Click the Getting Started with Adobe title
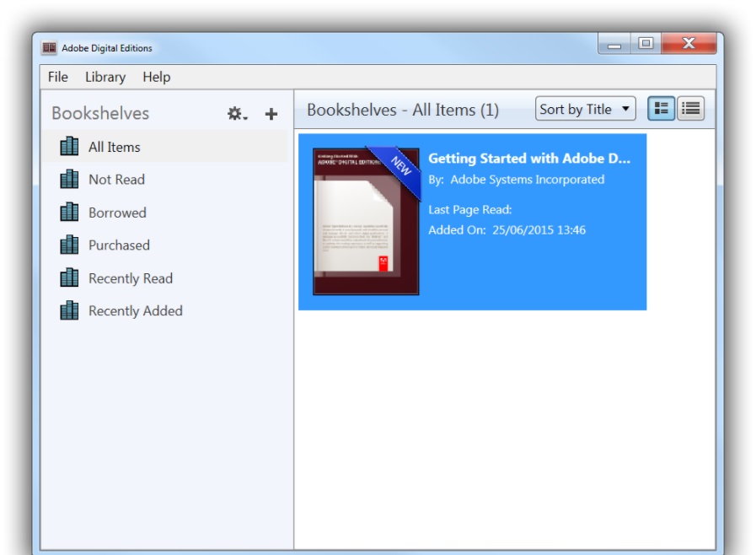Viewport: 756px width, 555px height. click(x=529, y=159)
